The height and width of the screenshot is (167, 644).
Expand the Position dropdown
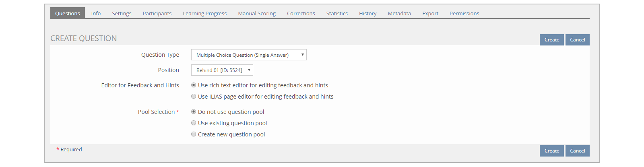pyautogui.click(x=222, y=70)
